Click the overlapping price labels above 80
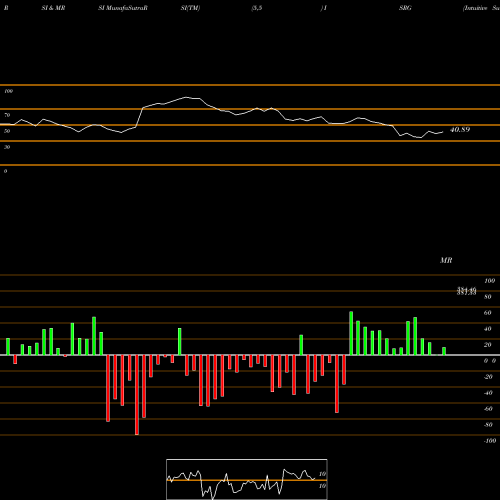500x500 pixels. (x=466, y=291)
